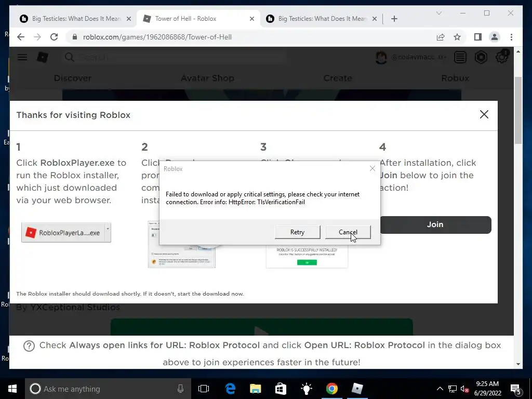
Task: Open a new browser tab
Action: pos(394,19)
